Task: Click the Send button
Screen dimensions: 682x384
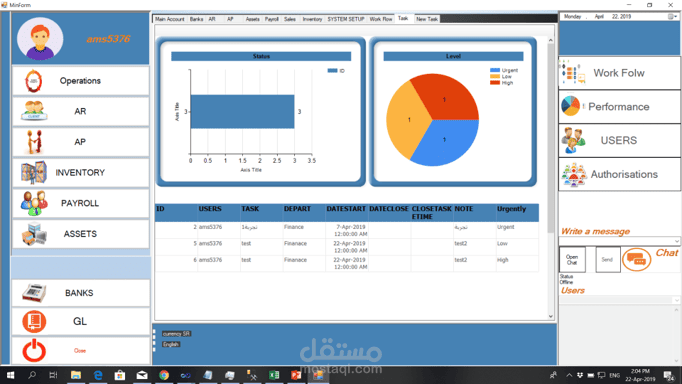Action: coord(607,260)
